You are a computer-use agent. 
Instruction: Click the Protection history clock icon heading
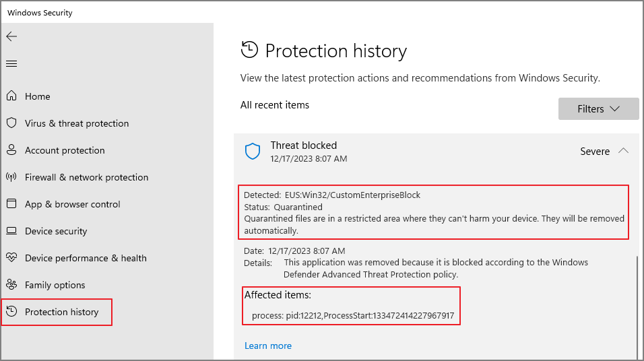[249, 50]
